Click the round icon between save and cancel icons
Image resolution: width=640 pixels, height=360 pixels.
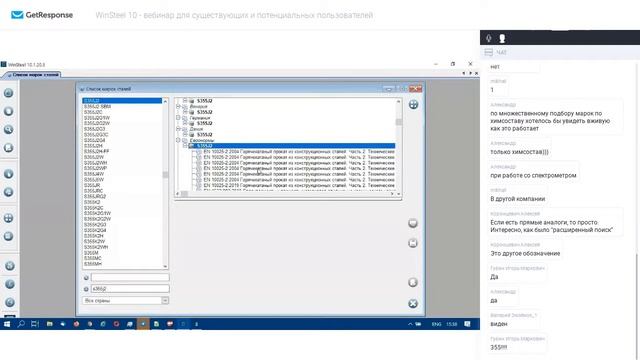[x=413, y=282]
